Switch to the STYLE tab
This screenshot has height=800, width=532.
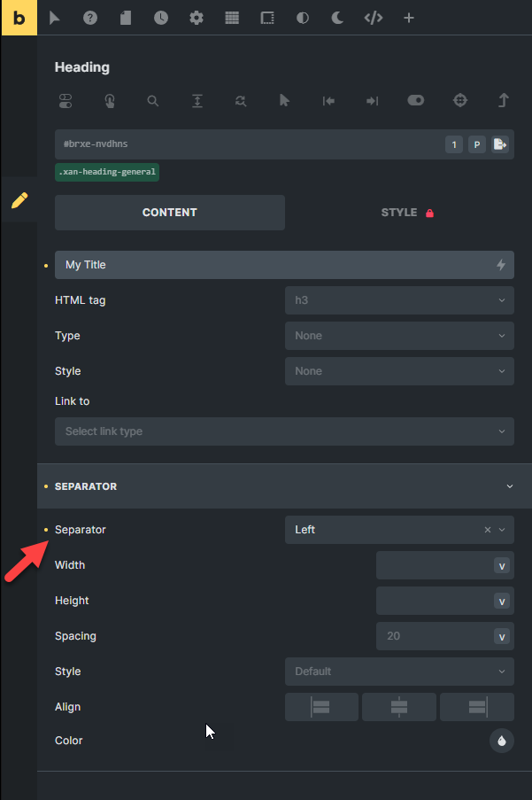pos(399,212)
